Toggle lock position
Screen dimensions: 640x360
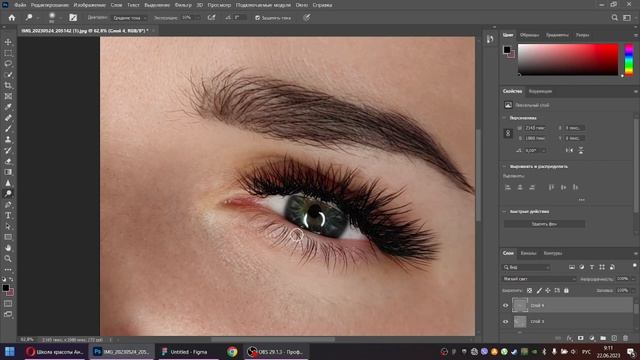tap(548, 291)
